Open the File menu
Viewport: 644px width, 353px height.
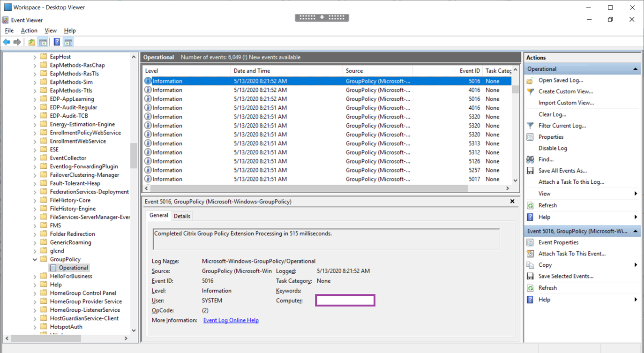pyautogui.click(x=9, y=30)
